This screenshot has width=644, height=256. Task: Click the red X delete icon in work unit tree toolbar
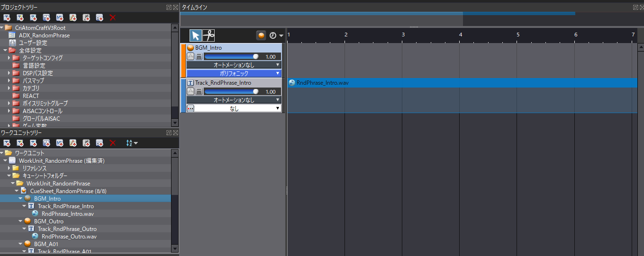pyautogui.click(x=113, y=143)
